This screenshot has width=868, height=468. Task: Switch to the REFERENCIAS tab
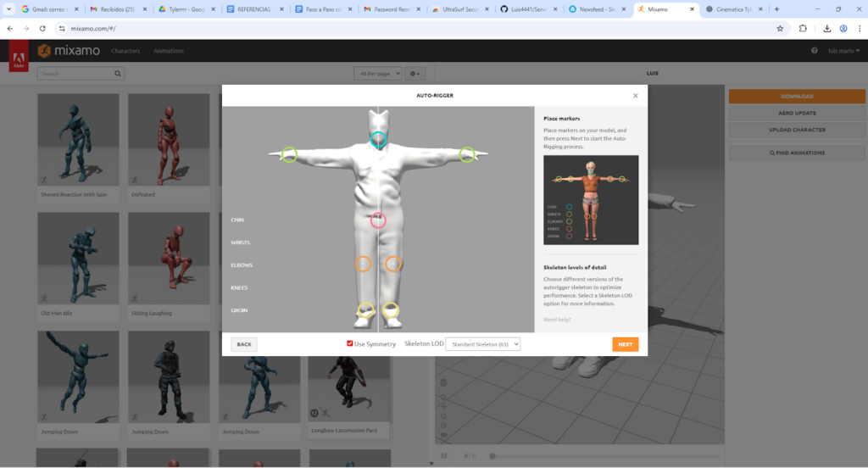click(x=254, y=9)
